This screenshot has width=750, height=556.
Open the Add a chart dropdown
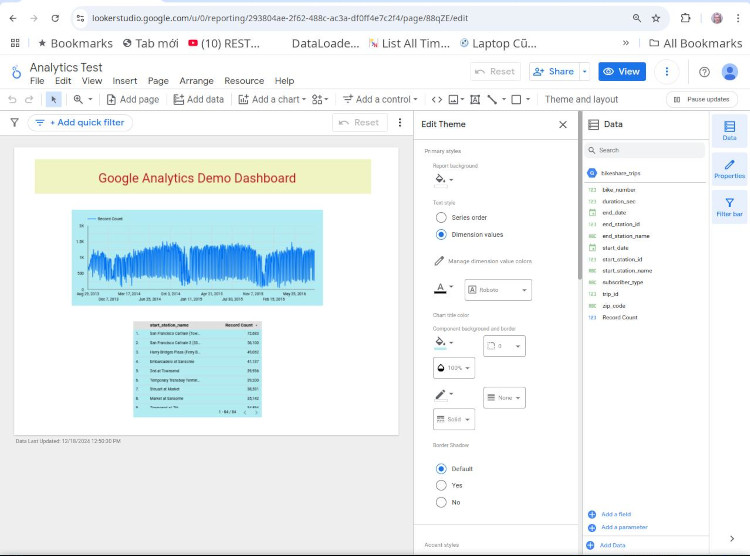coord(272,100)
